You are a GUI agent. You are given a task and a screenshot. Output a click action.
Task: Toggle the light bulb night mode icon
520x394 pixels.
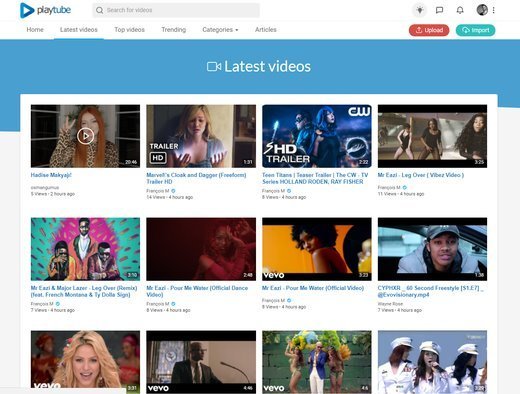[420, 10]
